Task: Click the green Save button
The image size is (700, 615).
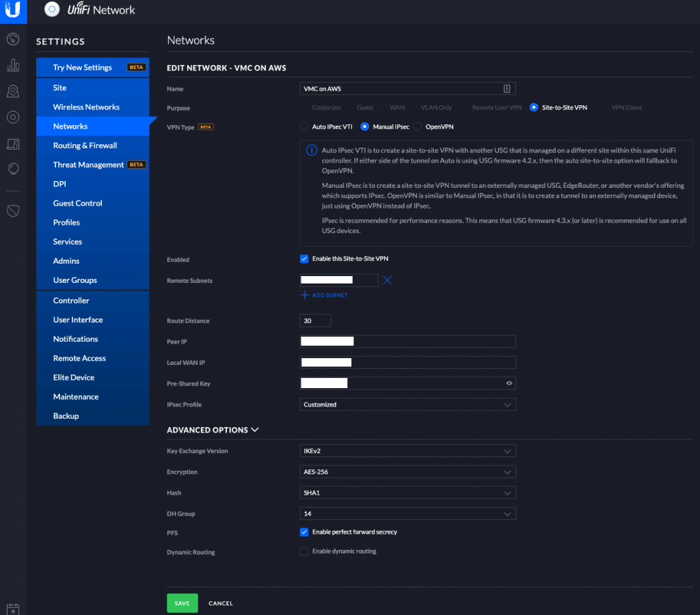Action: pyautogui.click(x=182, y=603)
